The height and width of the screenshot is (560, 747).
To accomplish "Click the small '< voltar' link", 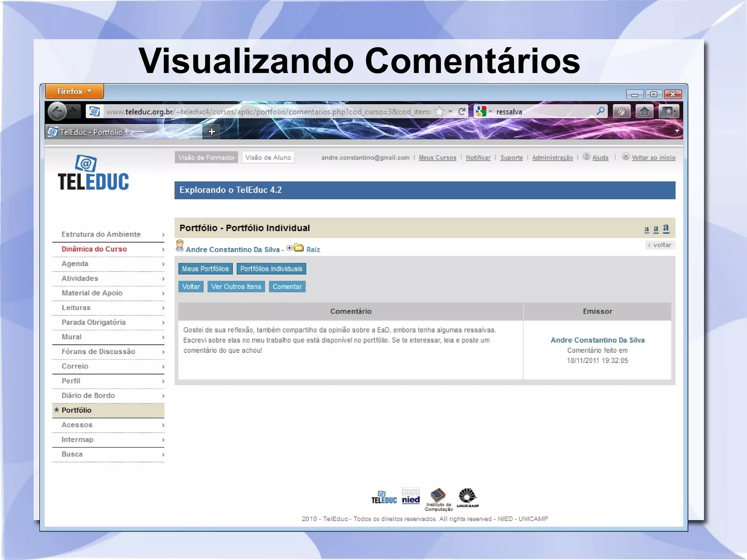I will click(660, 245).
